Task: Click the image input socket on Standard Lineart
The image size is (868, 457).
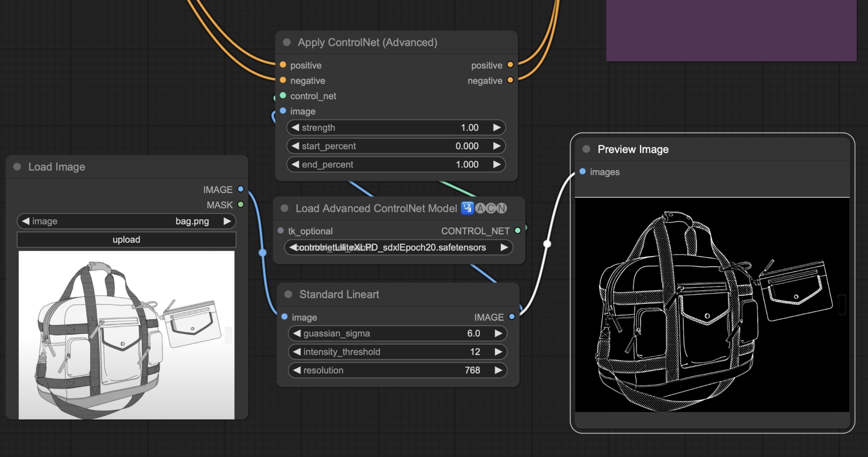Action: pos(284,317)
